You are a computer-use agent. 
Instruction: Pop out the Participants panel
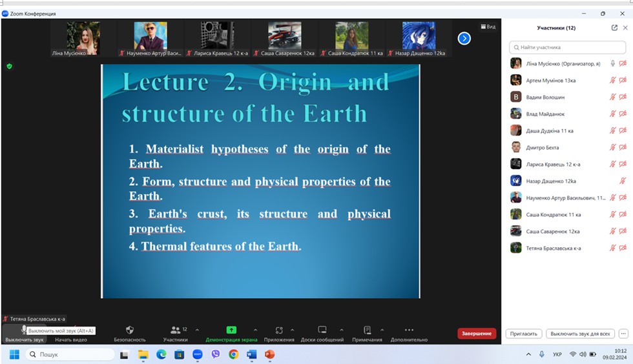[x=614, y=28]
